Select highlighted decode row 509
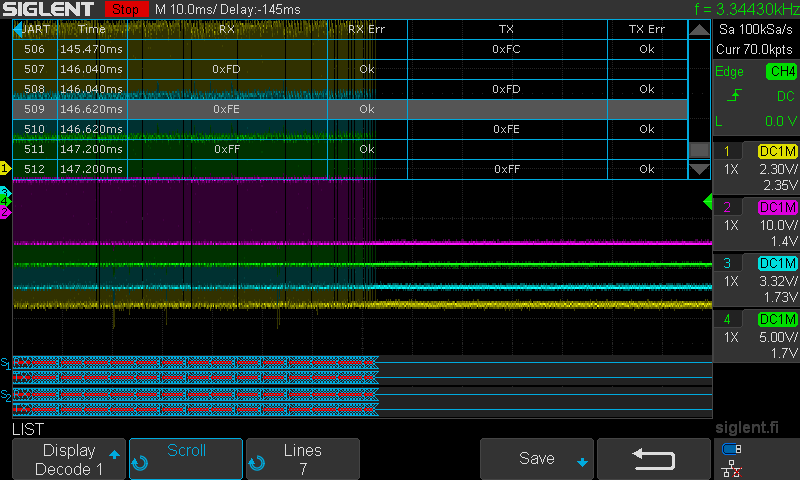The width and height of the screenshot is (800, 480). point(350,109)
